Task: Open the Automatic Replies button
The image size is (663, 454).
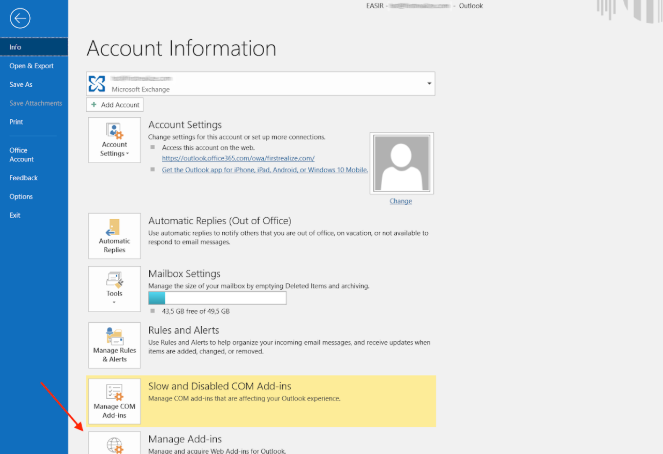Action: pyautogui.click(x=114, y=236)
